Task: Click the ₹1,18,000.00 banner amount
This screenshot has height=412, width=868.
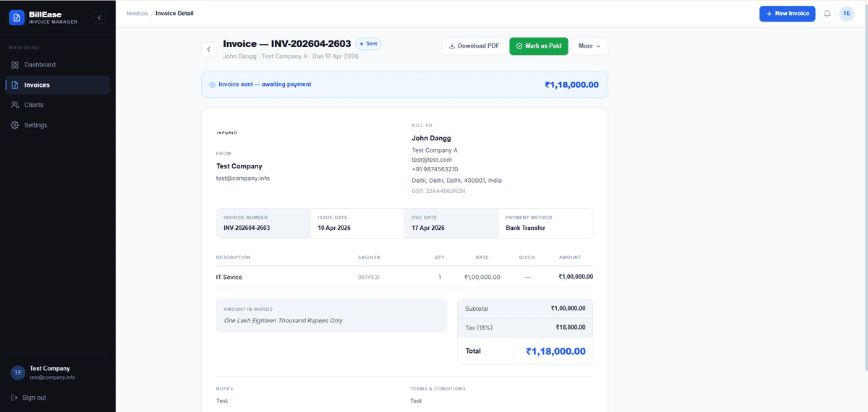Action: 571,85
